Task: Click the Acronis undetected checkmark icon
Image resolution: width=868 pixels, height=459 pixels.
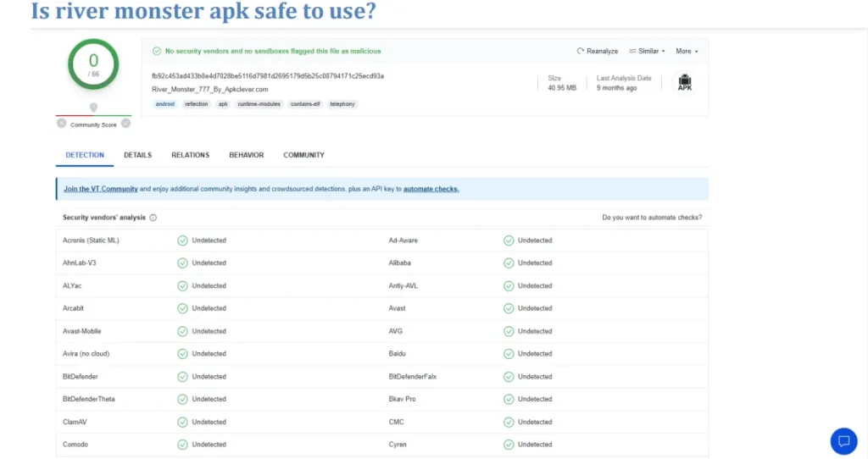Action: 182,241
